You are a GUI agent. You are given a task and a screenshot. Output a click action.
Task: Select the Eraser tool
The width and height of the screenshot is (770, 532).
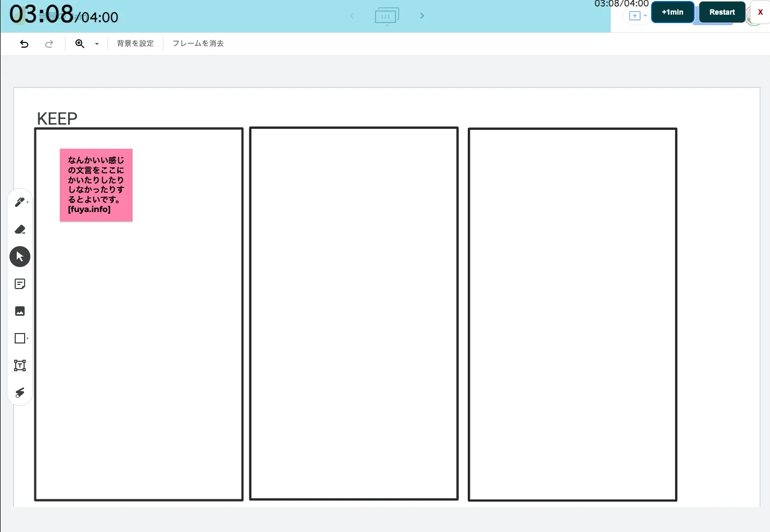click(x=20, y=229)
